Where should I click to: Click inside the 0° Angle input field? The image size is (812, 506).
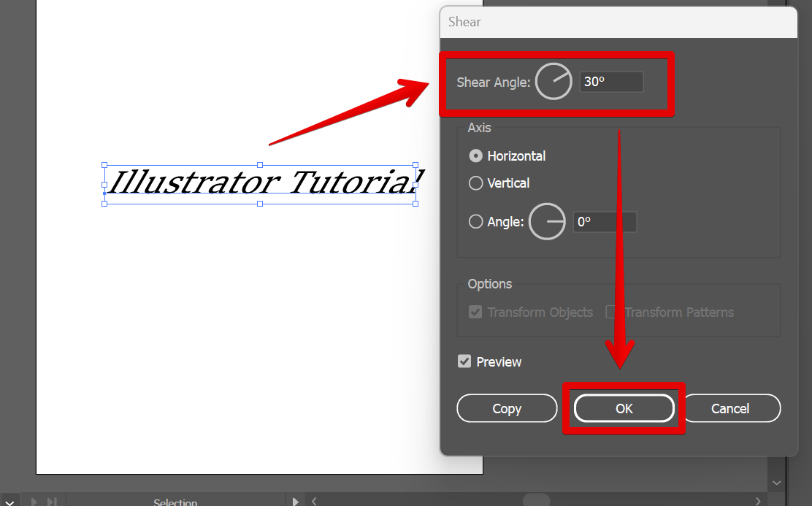(605, 221)
